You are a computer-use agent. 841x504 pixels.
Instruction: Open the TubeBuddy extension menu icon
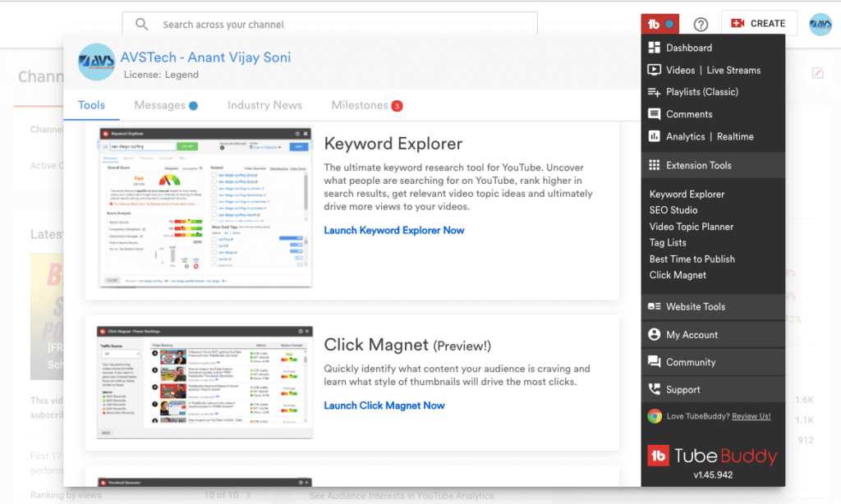point(659,24)
